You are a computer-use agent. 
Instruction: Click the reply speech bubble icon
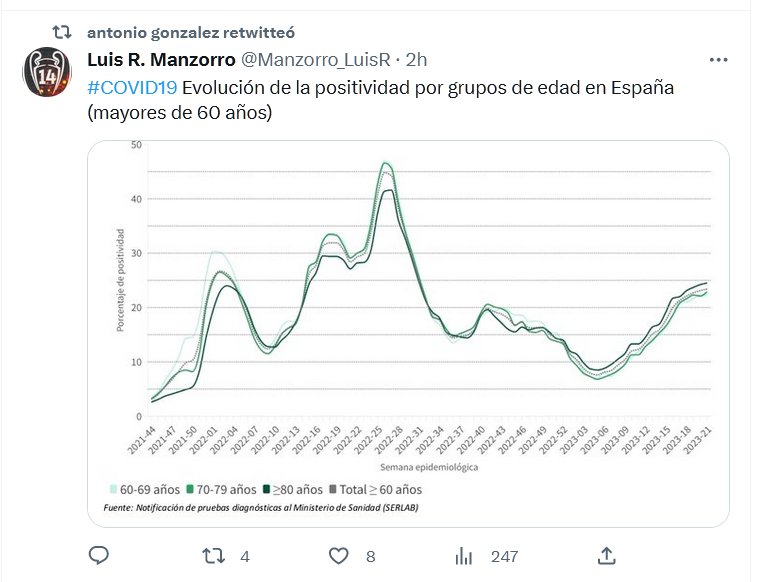pyautogui.click(x=98, y=555)
